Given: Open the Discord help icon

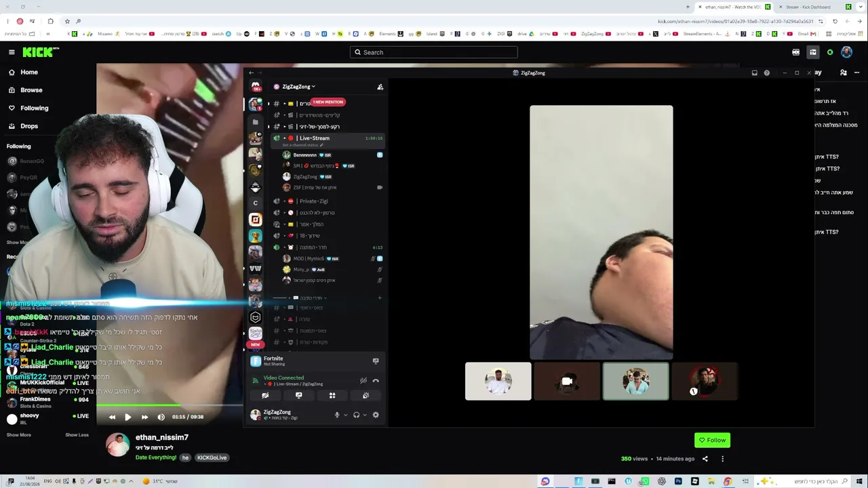Looking at the screenshot, I should (x=767, y=73).
